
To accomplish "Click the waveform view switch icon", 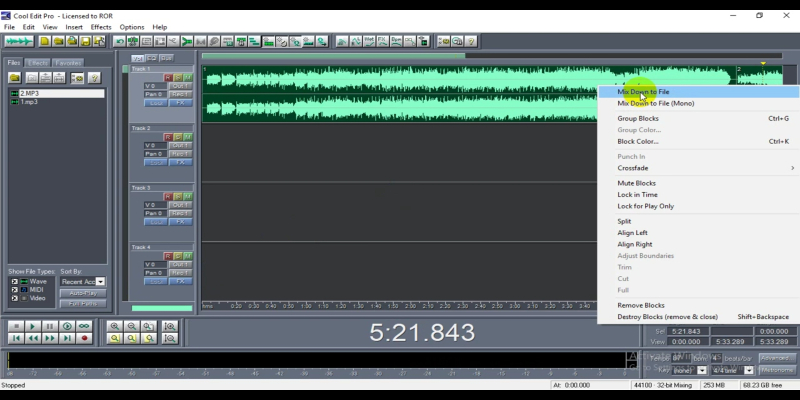I will (x=19, y=41).
